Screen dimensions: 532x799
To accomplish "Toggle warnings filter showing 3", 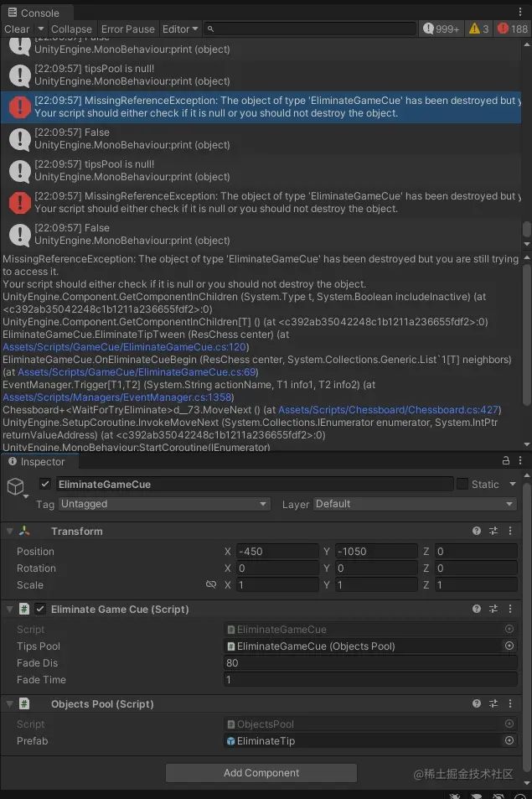I will click(x=478, y=29).
